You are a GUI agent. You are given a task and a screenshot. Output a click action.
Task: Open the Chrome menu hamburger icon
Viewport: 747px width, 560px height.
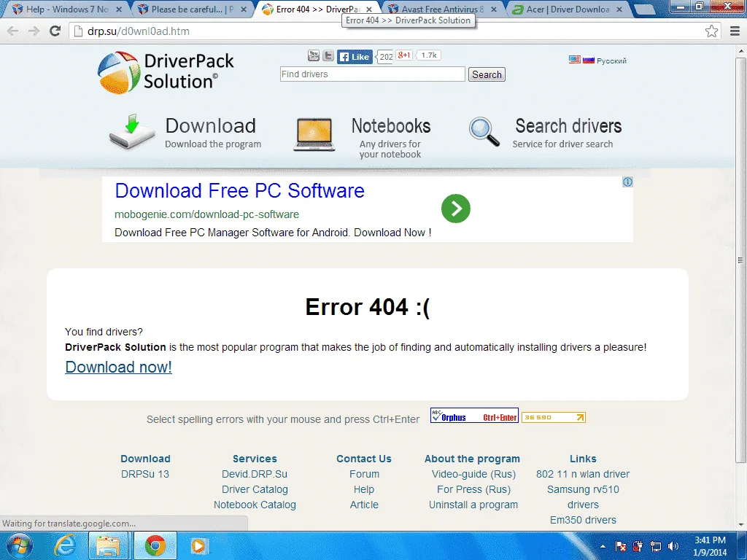coord(735,31)
